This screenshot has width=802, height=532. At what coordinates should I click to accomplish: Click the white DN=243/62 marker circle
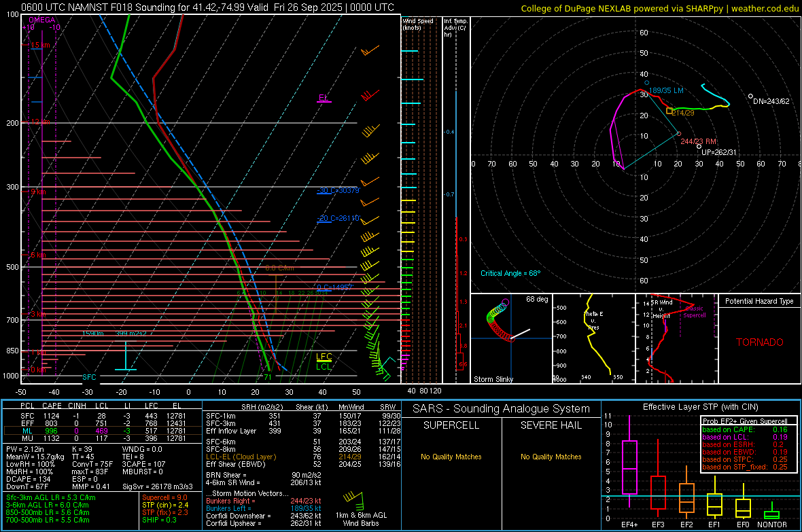(x=750, y=96)
